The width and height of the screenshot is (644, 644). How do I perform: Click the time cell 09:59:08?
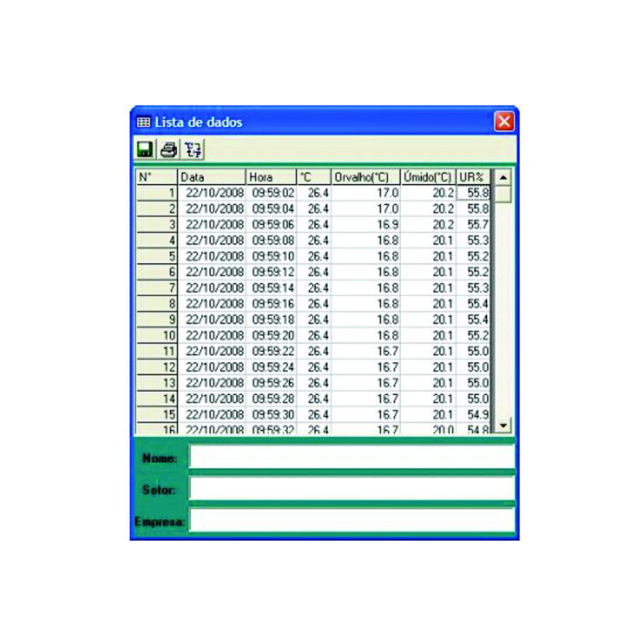[x=271, y=240]
